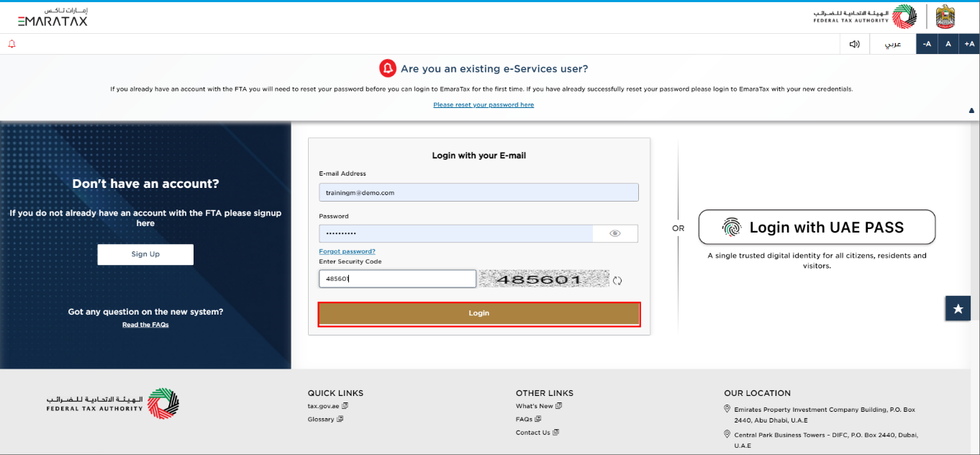Focus the Enter Security Code field
Viewport: 980px width, 455px height.
(x=398, y=279)
